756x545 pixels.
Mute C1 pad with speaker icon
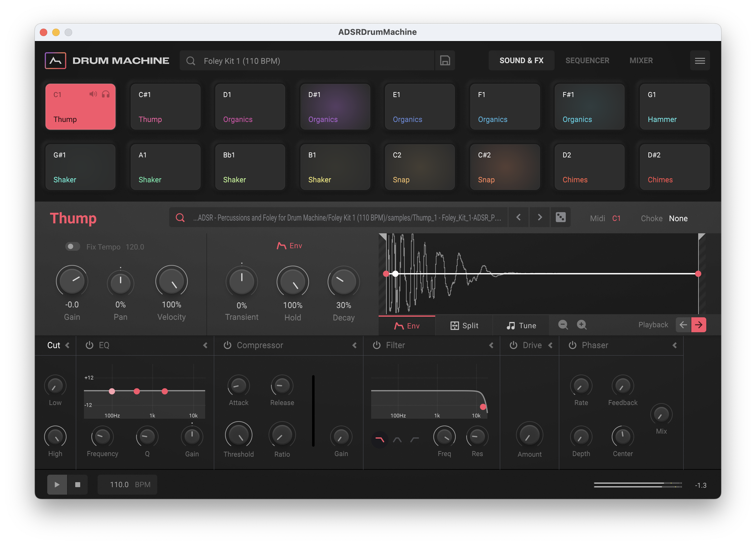click(x=93, y=94)
